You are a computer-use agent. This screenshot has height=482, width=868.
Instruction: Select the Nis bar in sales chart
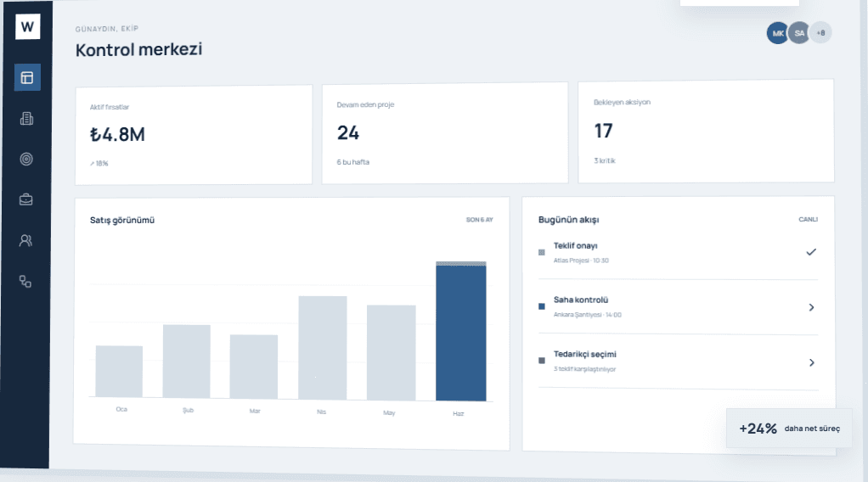click(323, 348)
